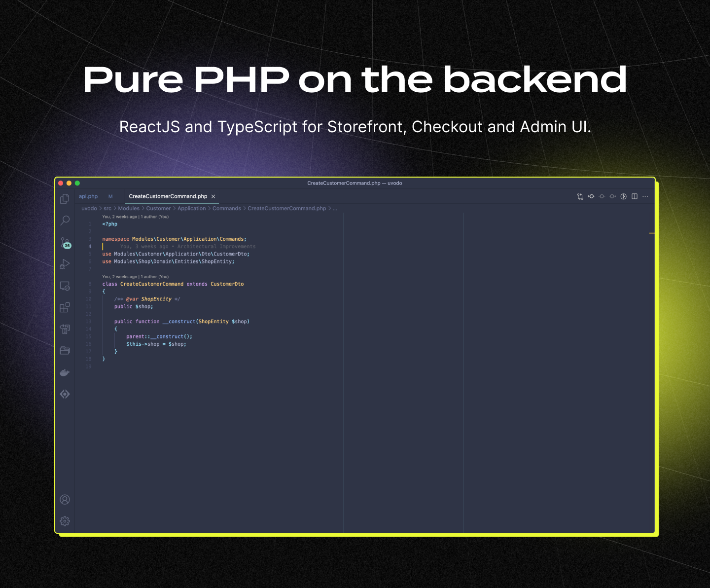Open the Explorer files view
Screen dimensions: 710x588
pyautogui.click(x=65, y=199)
